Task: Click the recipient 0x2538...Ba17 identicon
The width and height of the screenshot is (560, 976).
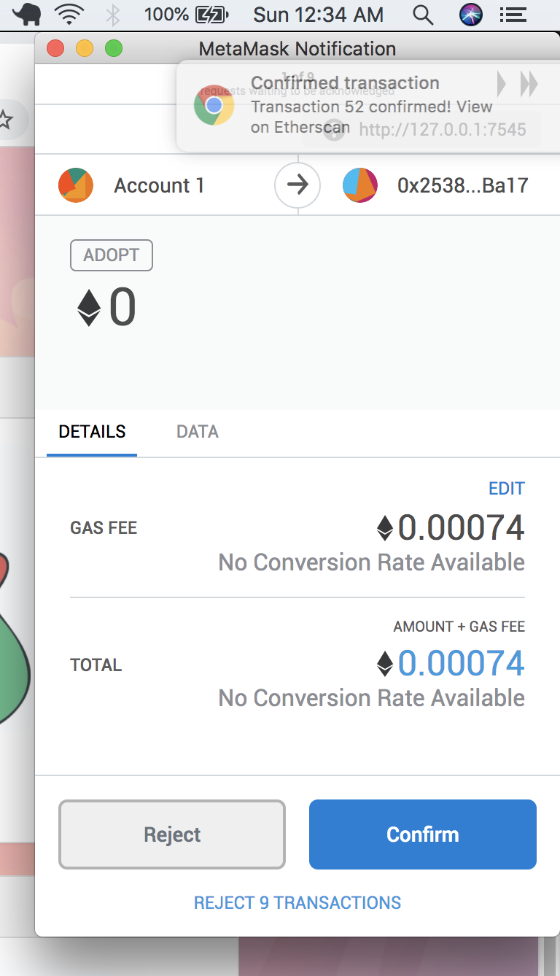Action: coord(360,185)
